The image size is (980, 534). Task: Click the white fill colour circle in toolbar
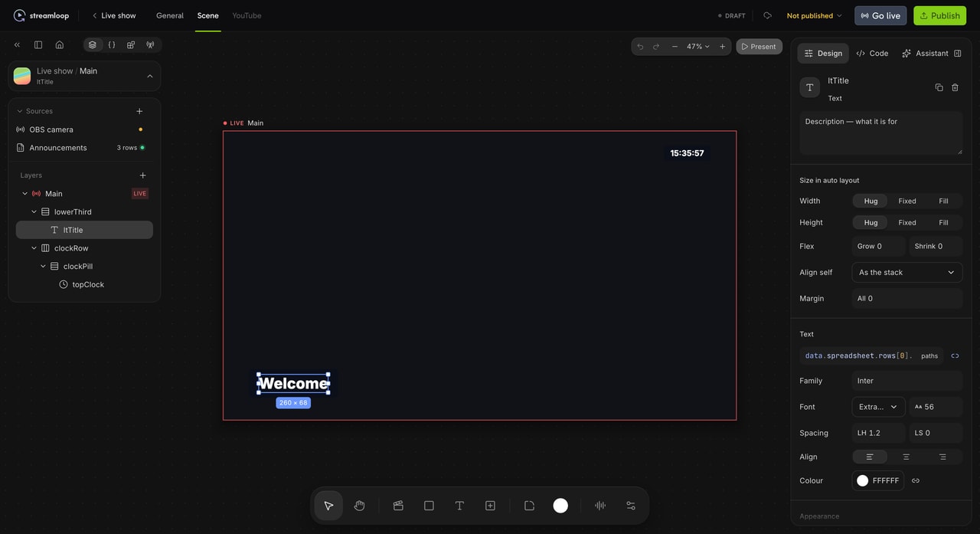(x=560, y=506)
